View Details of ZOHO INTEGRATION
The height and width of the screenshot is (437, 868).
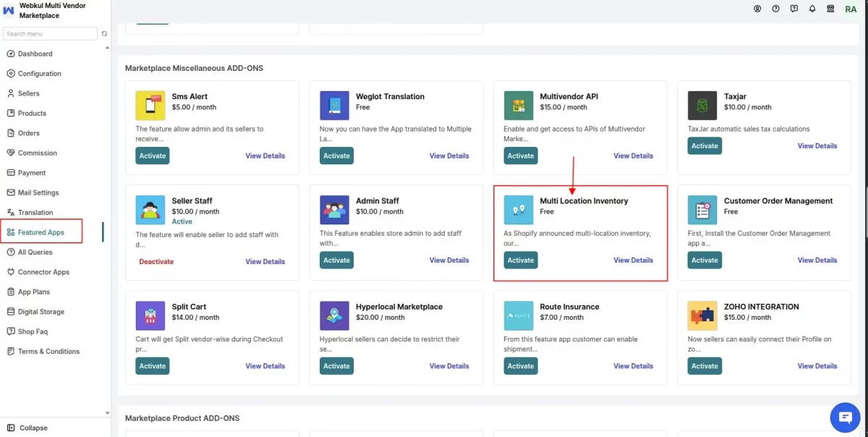[x=817, y=366]
